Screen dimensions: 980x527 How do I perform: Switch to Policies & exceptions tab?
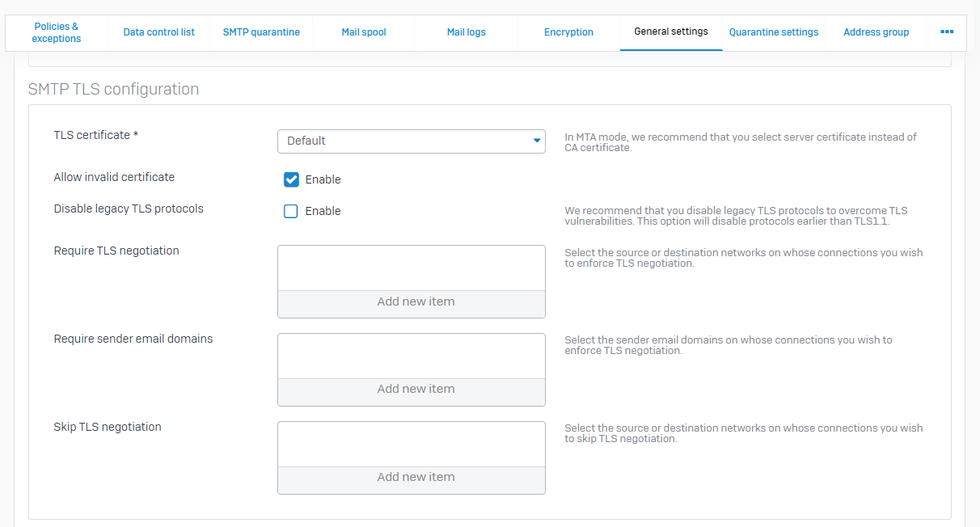(x=57, y=32)
